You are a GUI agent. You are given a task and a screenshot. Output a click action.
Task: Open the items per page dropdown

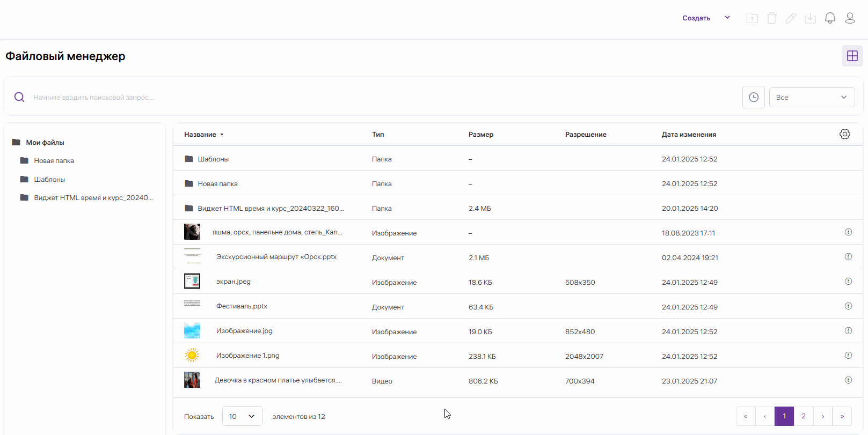coord(242,416)
